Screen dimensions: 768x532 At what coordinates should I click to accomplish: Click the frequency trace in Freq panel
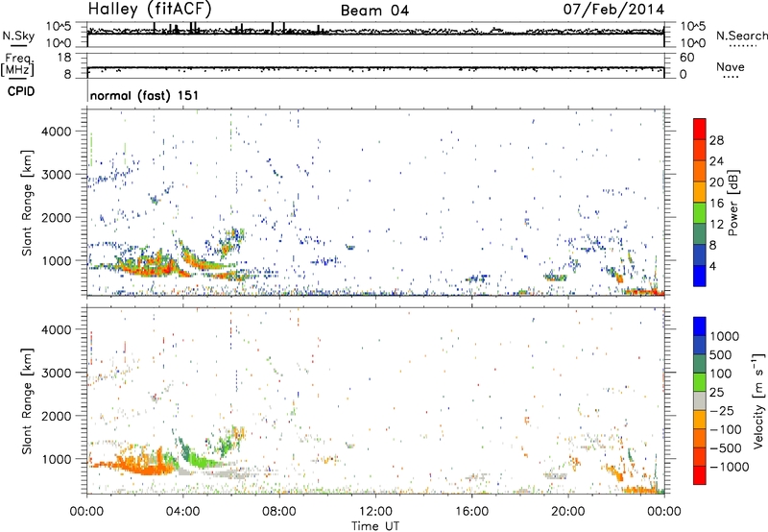click(375, 67)
